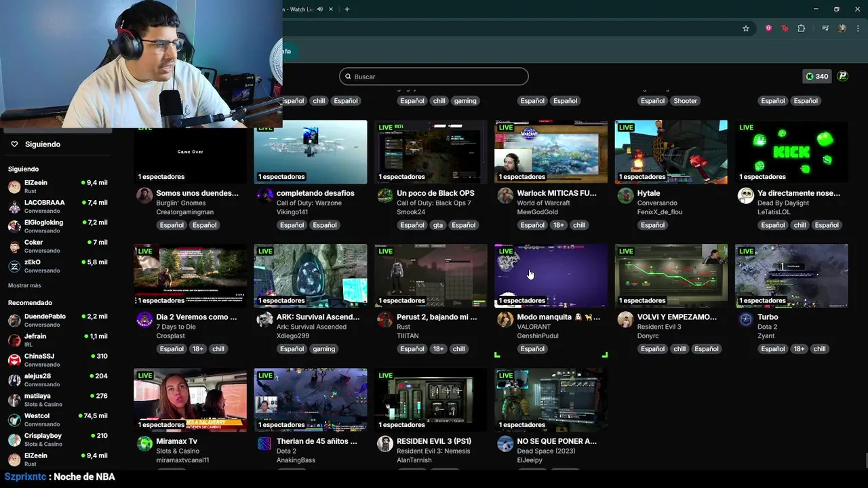The height and width of the screenshot is (488, 868).
Task: Open Vikingo141's channel avatar
Action: [264, 196]
